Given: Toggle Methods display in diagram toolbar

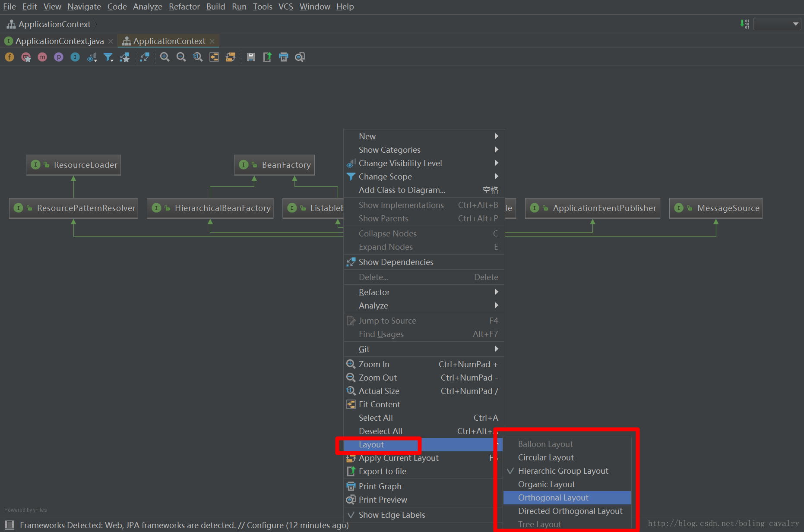Looking at the screenshot, I should (x=42, y=57).
